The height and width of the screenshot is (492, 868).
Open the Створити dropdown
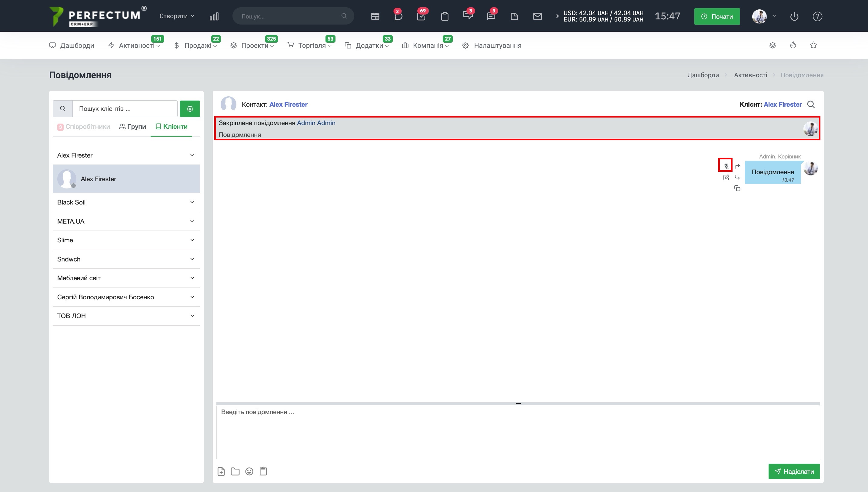[177, 16]
